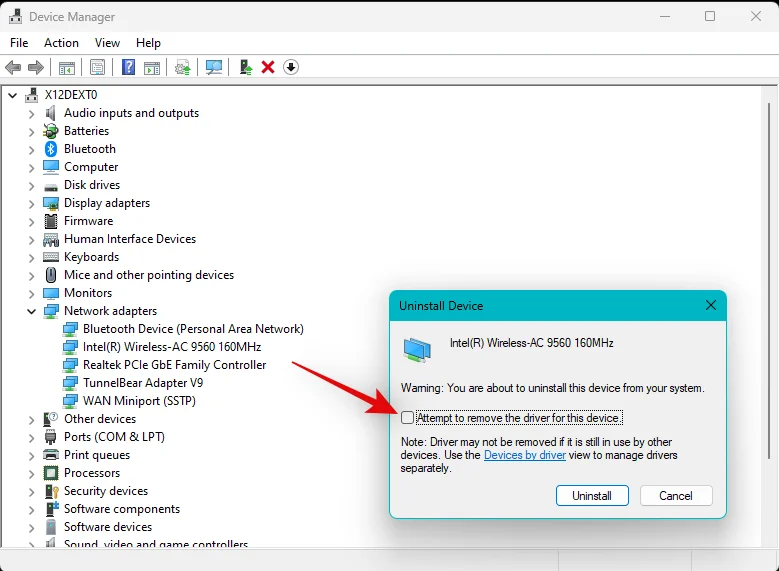Click the red X uninstall device icon
The height and width of the screenshot is (571, 779).
pyautogui.click(x=268, y=67)
